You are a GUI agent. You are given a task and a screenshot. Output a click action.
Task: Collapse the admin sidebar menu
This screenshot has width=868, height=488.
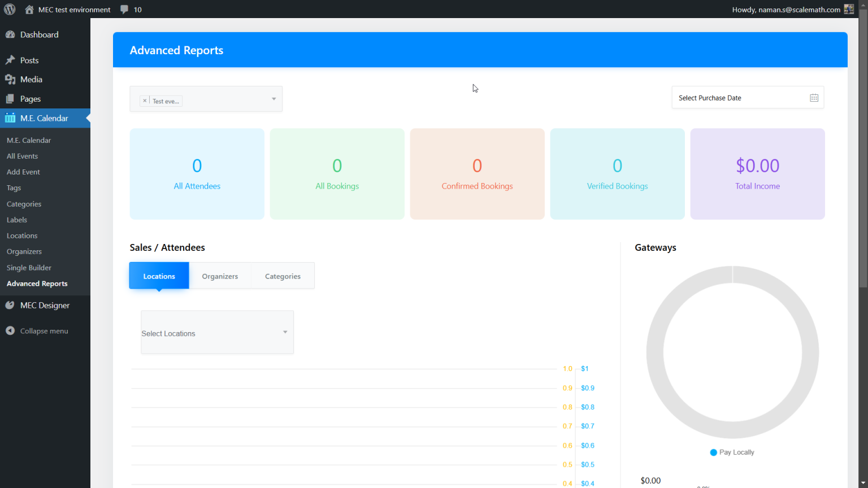click(10, 330)
